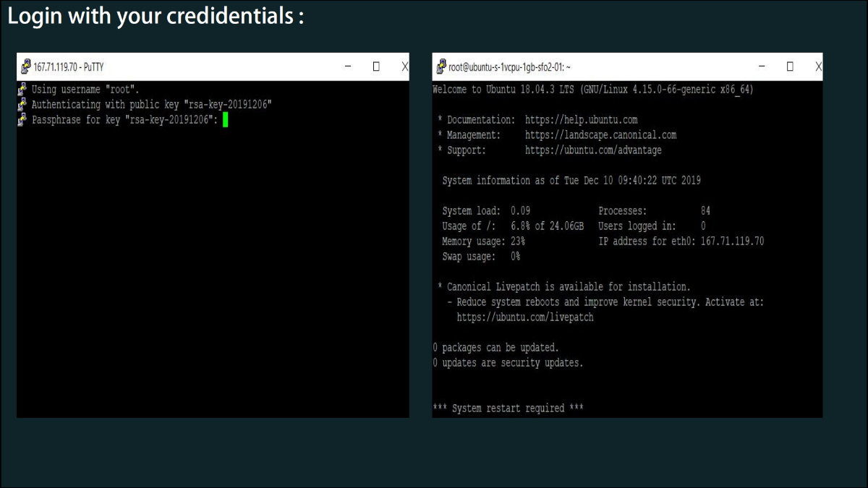Click 'IP address for eth0: 167.71.119.70' entry
This screenshot has height=488, width=868.
681,241
